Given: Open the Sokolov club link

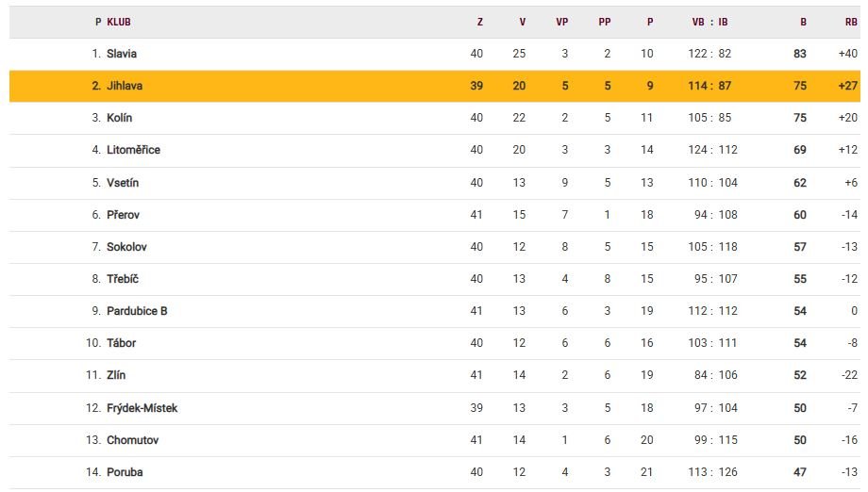Looking at the screenshot, I should click(x=126, y=247).
